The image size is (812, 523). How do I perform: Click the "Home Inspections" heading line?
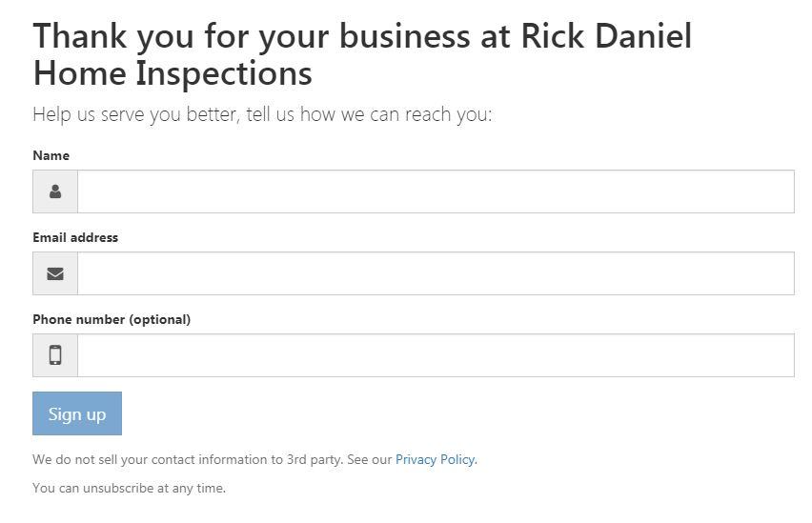pyautogui.click(x=173, y=73)
